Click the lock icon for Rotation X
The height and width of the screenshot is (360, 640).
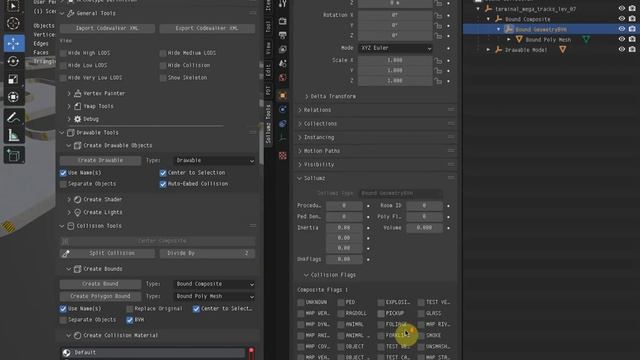coord(438,16)
